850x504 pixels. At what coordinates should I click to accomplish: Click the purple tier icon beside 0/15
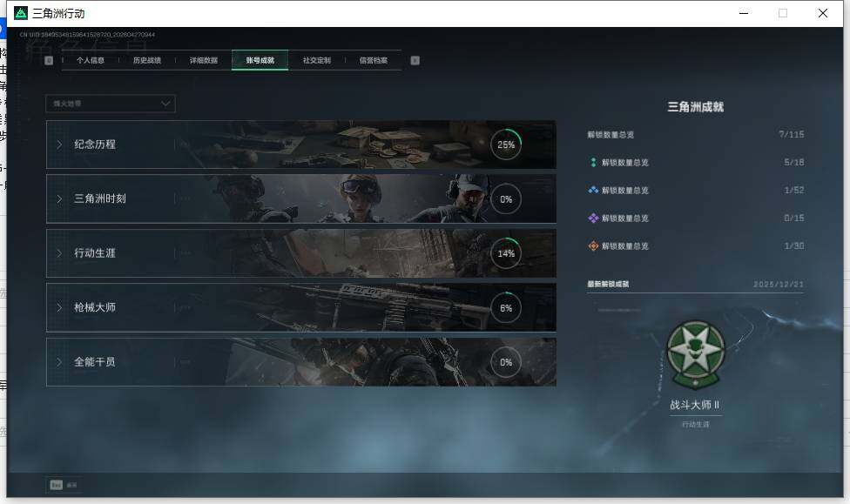pyautogui.click(x=593, y=218)
